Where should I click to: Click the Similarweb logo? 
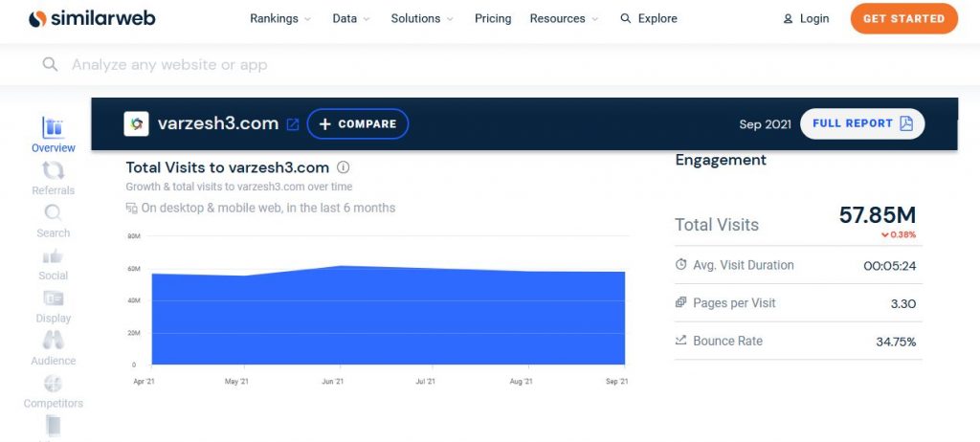point(92,18)
